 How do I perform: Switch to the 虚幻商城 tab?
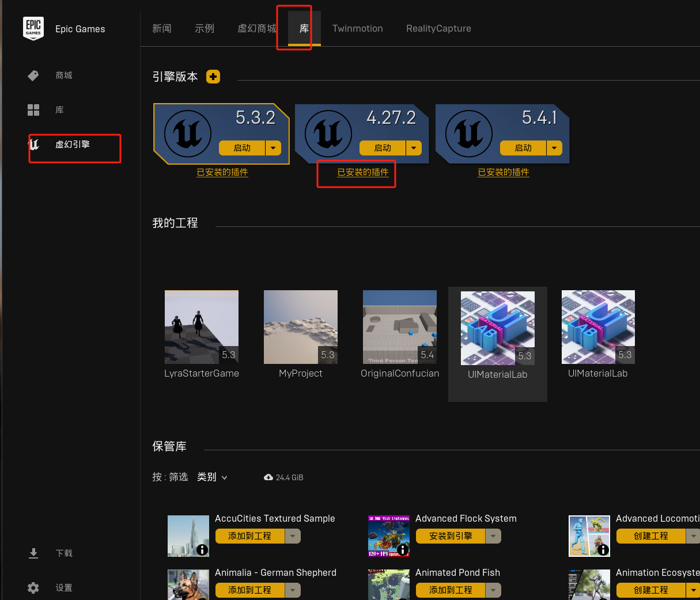(x=257, y=28)
